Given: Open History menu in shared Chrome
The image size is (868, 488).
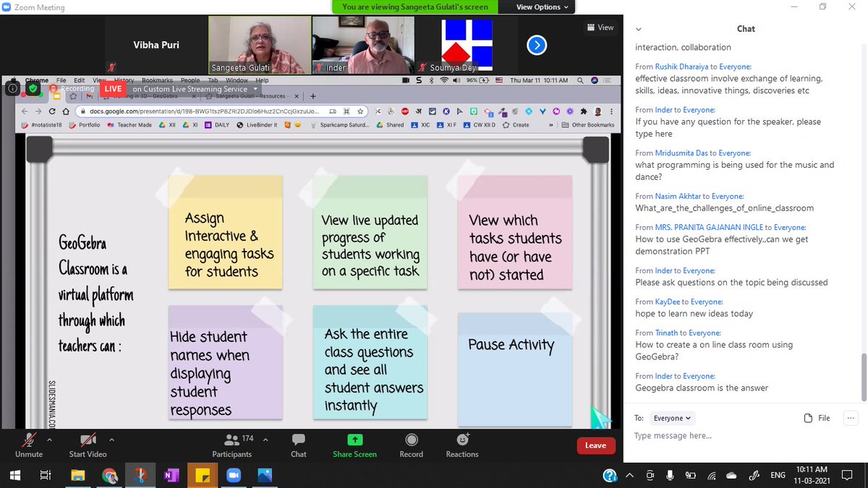Looking at the screenshot, I should (124, 80).
